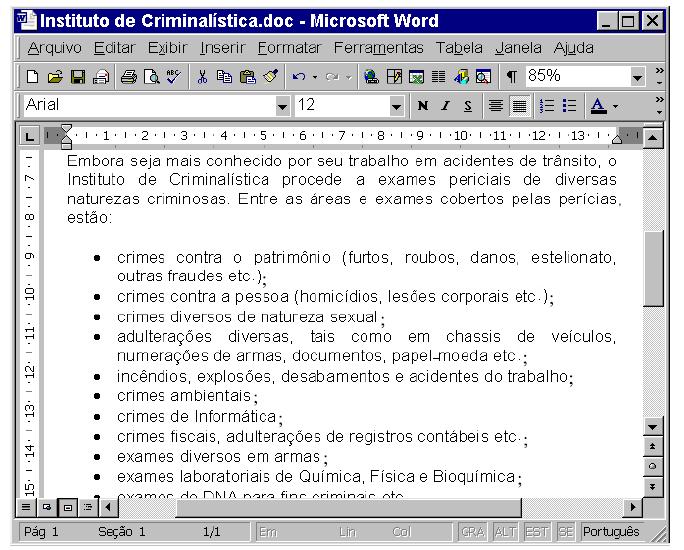The width and height of the screenshot is (684, 550).
Task: Open the 85% zoom dropdown
Action: point(637,78)
